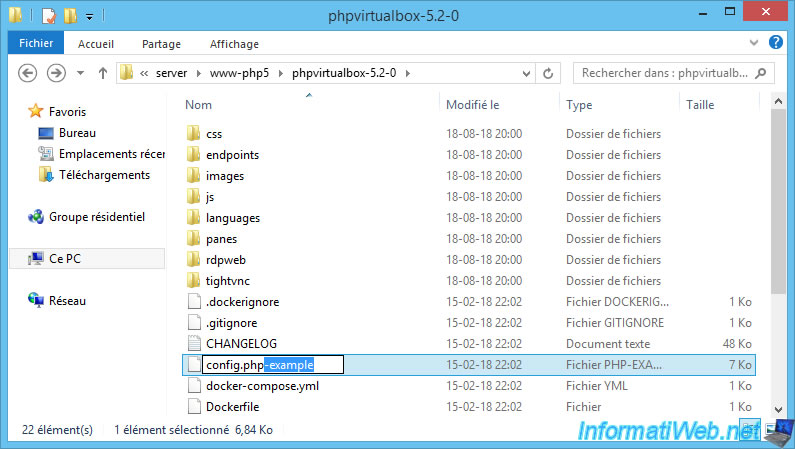
Task: Open Téléchargements in navigation pane
Action: (x=104, y=175)
